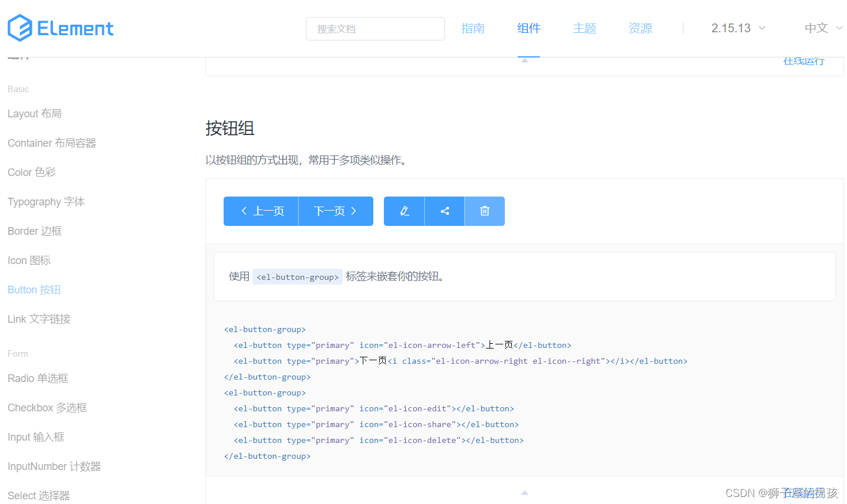The image size is (847, 504).
Task: Go to Border 边框 in sidebar
Action: tap(35, 231)
